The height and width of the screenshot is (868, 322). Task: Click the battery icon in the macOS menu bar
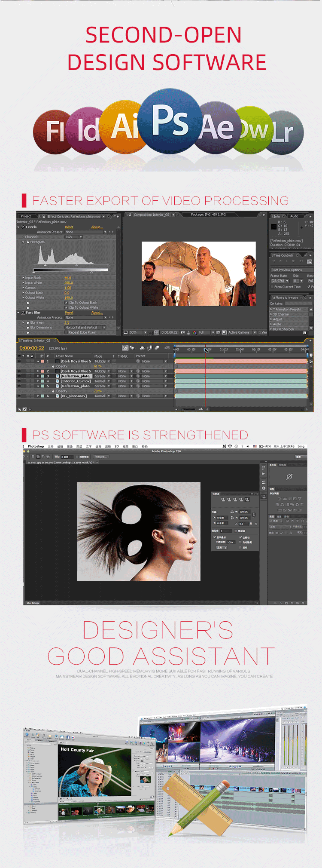click(x=261, y=446)
